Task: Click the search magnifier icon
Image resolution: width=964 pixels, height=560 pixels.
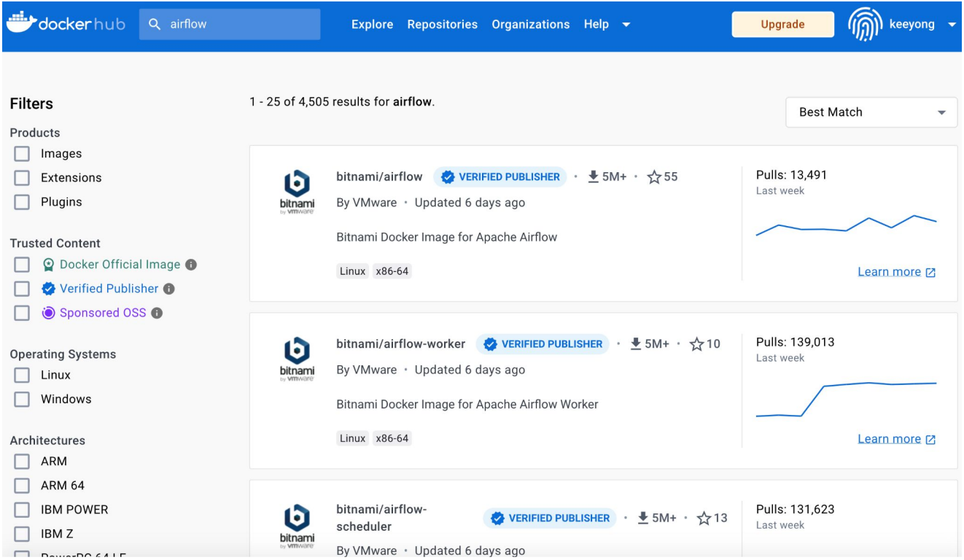Action: [x=155, y=24]
